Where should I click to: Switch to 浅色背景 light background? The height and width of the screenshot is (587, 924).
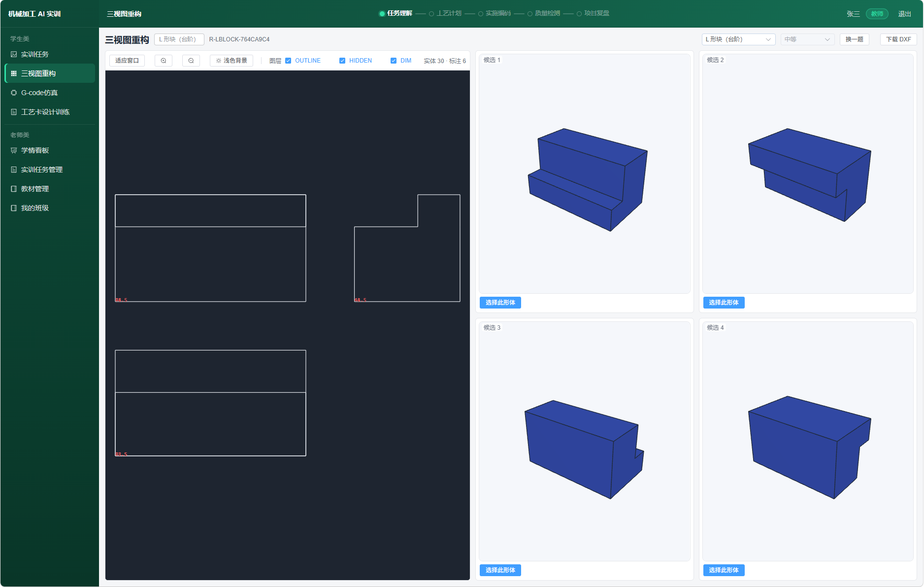[231, 61]
